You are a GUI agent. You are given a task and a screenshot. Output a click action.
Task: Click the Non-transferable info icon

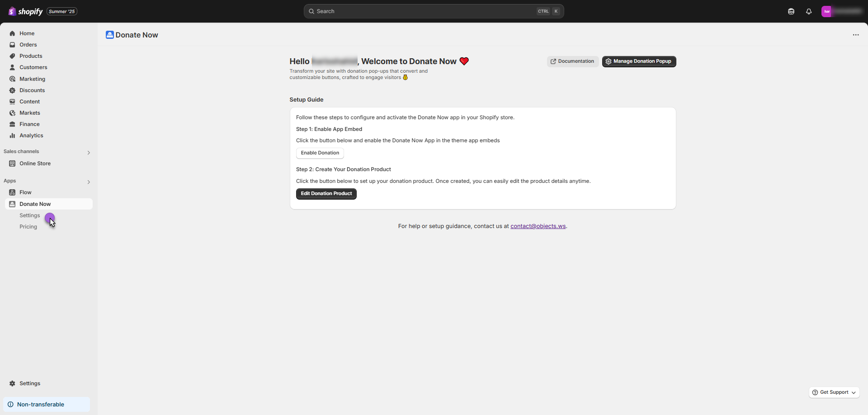tap(10, 405)
